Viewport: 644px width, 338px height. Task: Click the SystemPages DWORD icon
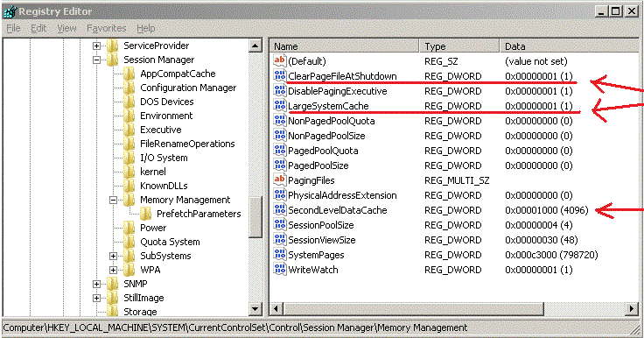point(280,255)
